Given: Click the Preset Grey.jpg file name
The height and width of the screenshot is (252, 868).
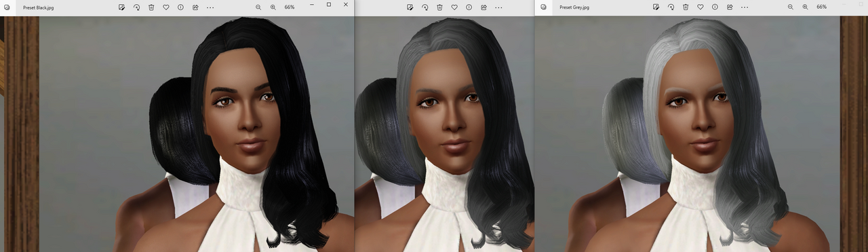Looking at the screenshot, I should 574,7.
